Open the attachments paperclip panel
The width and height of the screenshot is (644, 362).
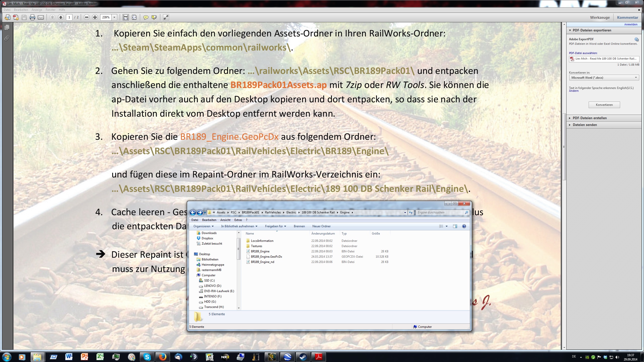pyautogui.click(x=7, y=38)
